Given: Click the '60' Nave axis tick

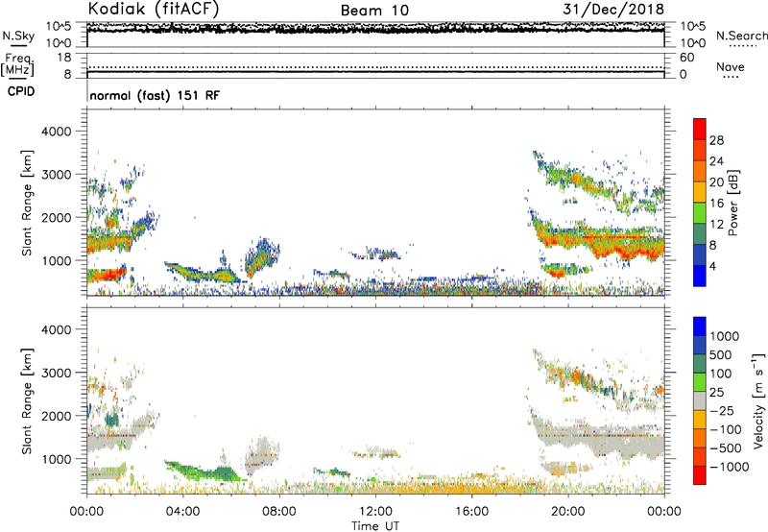Looking at the screenshot, I should tap(686, 58).
